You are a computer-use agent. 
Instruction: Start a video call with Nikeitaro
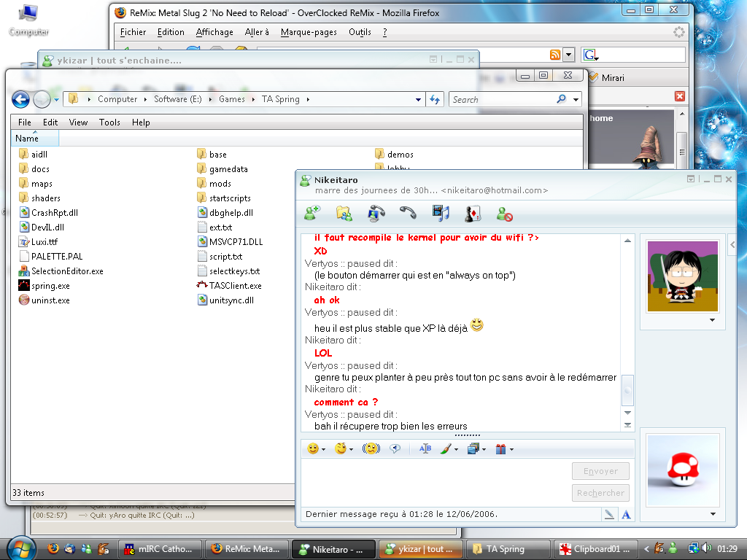[x=376, y=213]
